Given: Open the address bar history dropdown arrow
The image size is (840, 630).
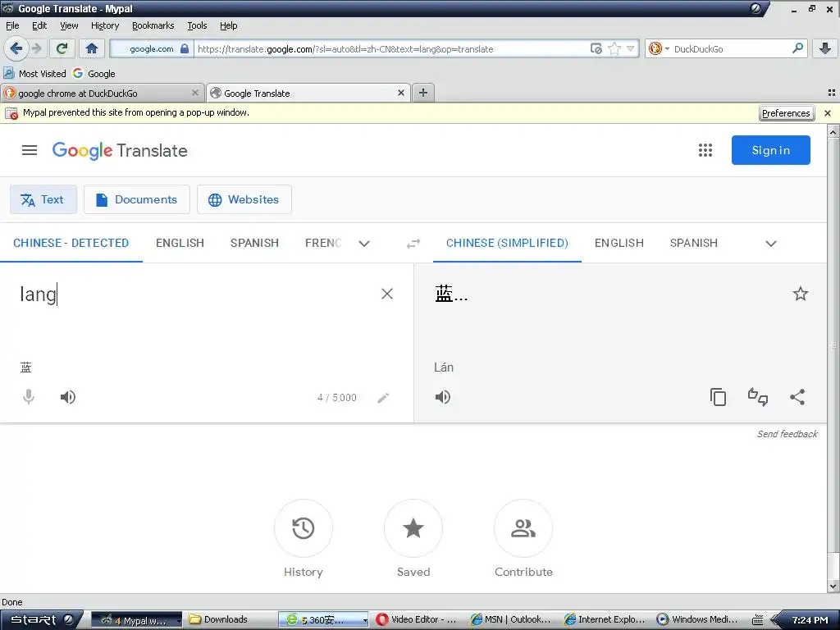Looking at the screenshot, I should [631, 48].
